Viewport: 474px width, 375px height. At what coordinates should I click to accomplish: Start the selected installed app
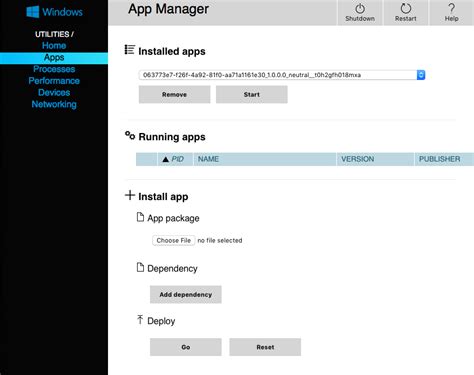252,94
